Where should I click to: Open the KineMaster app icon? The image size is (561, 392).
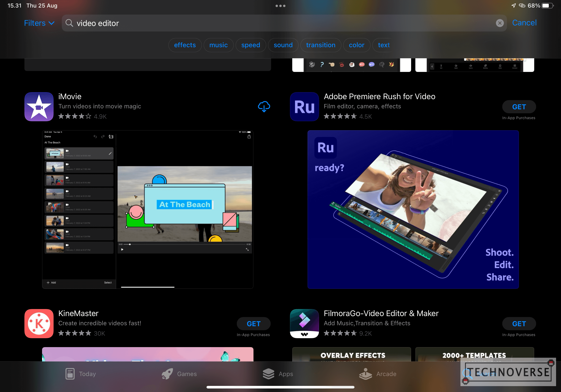click(x=39, y=324)
